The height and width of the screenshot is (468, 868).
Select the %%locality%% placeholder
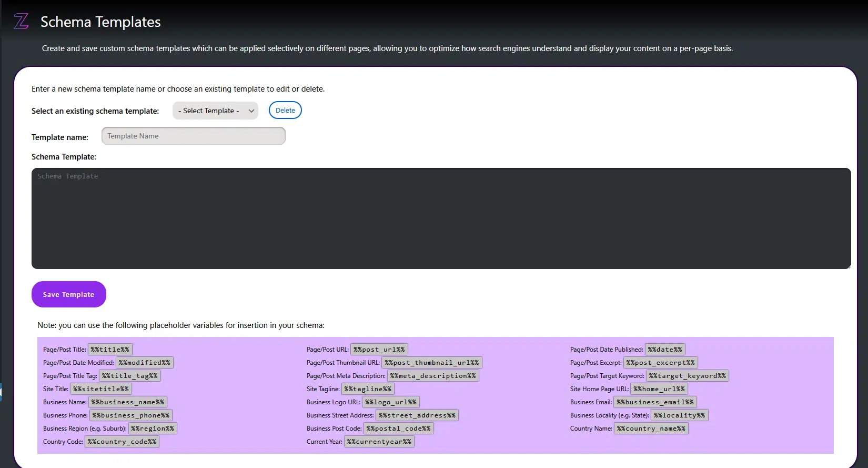(680, 415)
